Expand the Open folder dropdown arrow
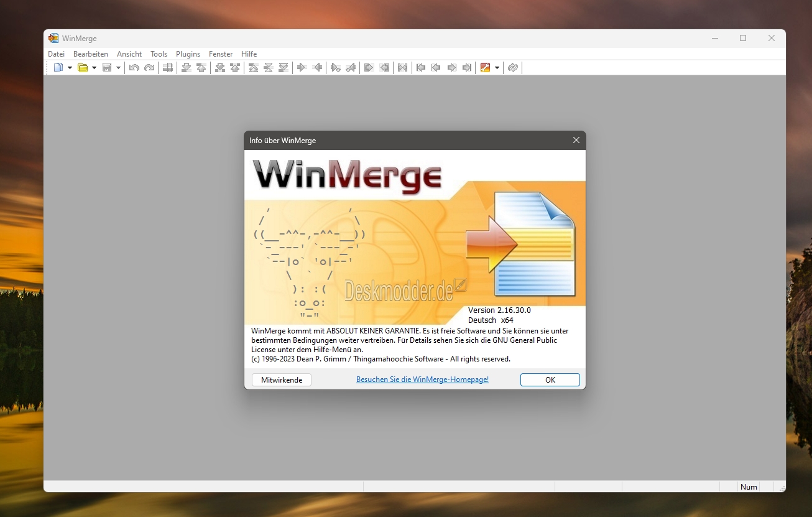 coord(94,68)
